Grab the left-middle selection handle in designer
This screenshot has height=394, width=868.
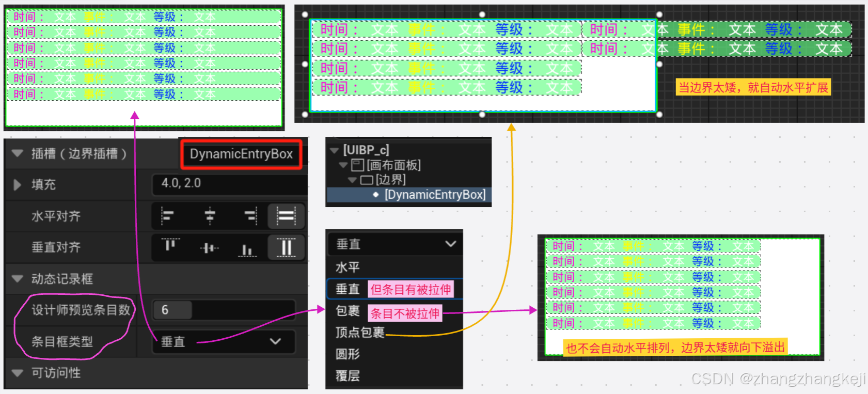(x=305, y=65)
